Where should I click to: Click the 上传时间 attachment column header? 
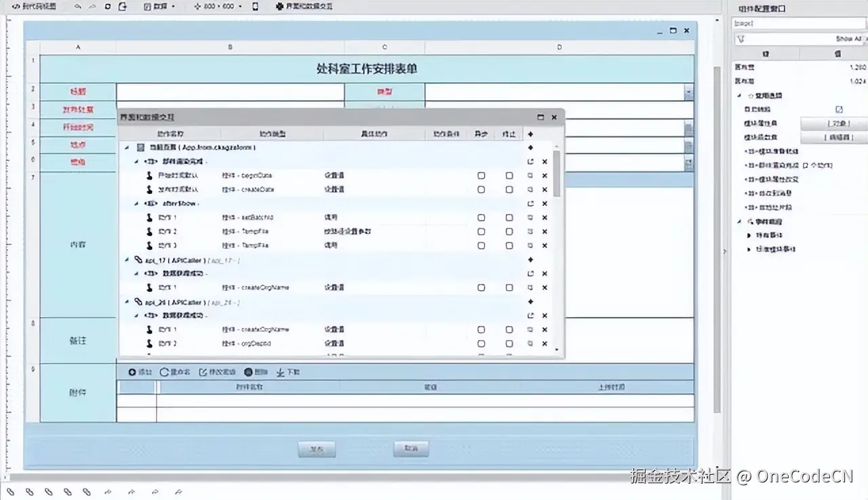pos(611,387)
